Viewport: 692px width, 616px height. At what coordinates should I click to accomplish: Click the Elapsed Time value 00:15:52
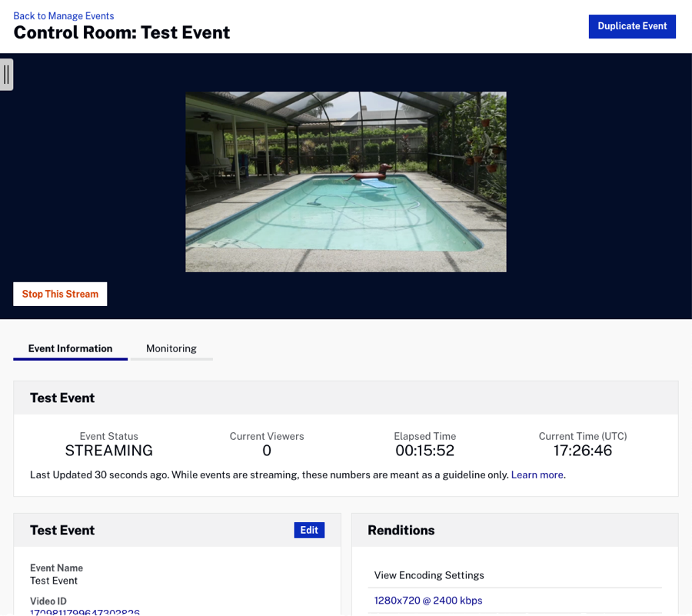coord(424,451)
